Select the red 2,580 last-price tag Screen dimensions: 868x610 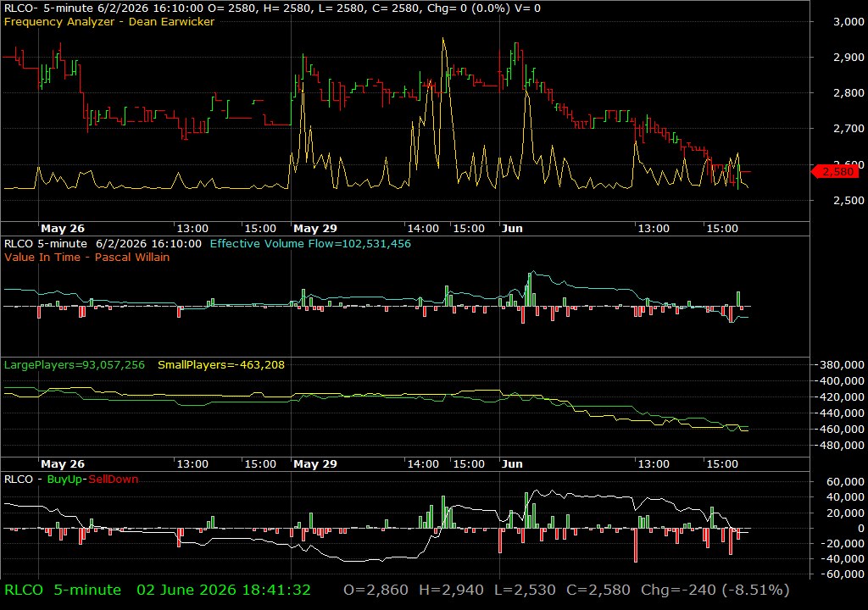click(x=836, y=172)
